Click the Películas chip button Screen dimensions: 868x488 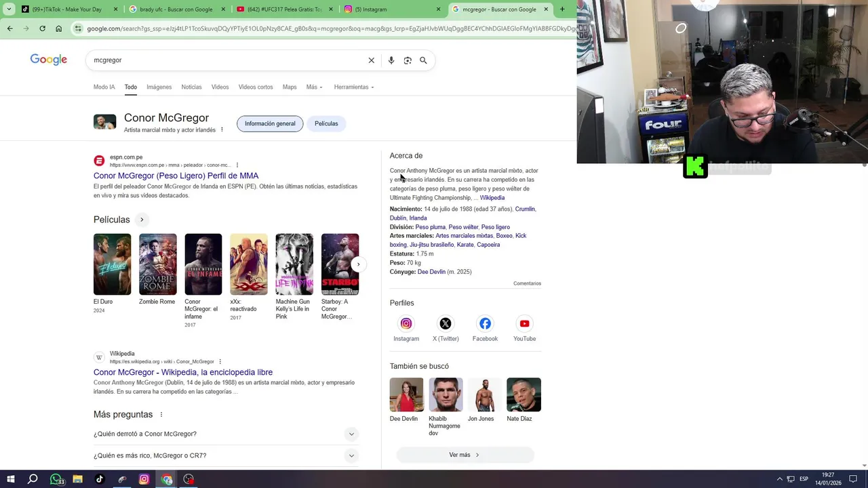pyautogui.click(x=326, y=123)
